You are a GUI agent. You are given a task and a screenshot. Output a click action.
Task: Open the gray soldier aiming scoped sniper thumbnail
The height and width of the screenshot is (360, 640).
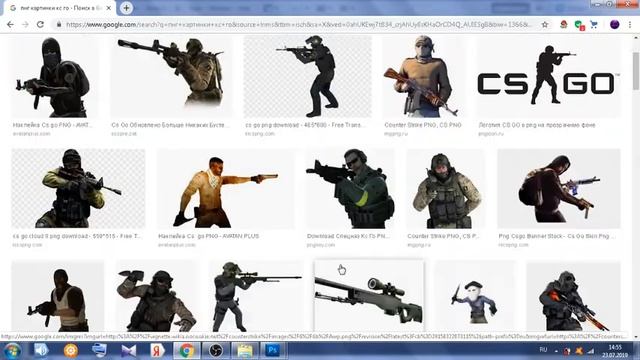pyautogui.click(x=256, y=296)
